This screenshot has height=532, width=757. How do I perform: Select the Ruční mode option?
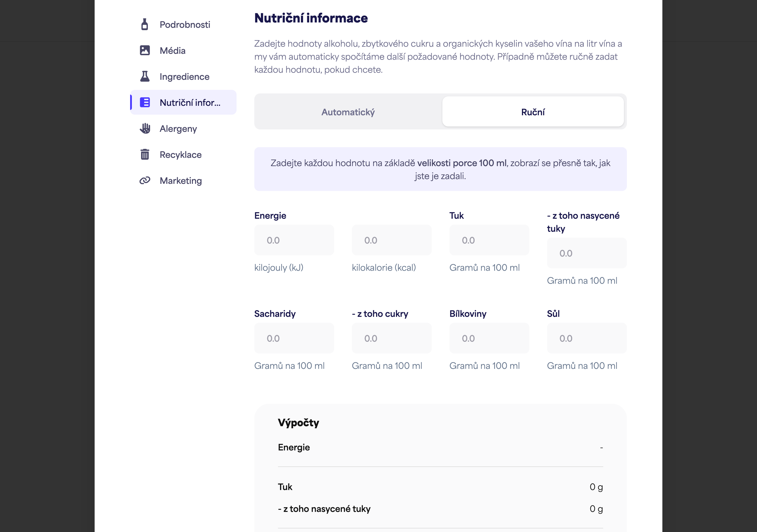[533, 112]
